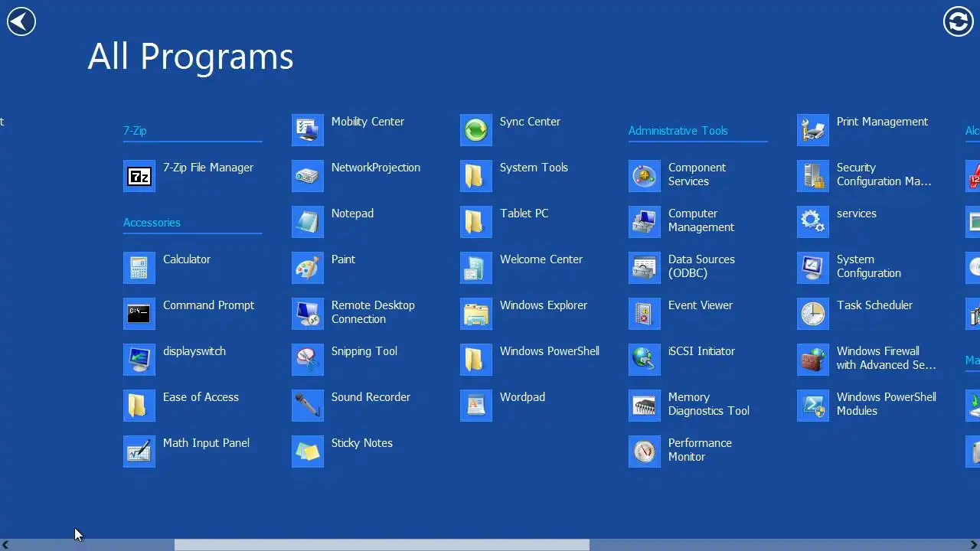
Task: Open the Mobility Center icon
Action: pyautogui.click(x=308, y=130)
